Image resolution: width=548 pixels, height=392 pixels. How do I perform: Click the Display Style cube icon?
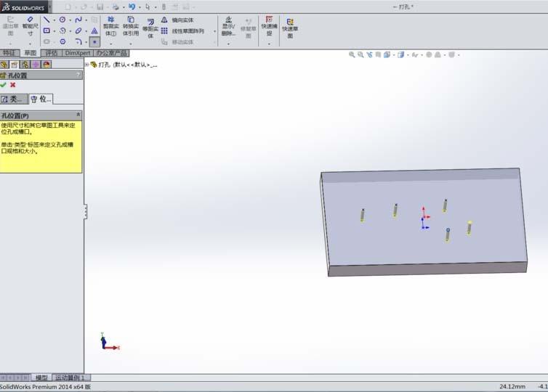[401, 54]
